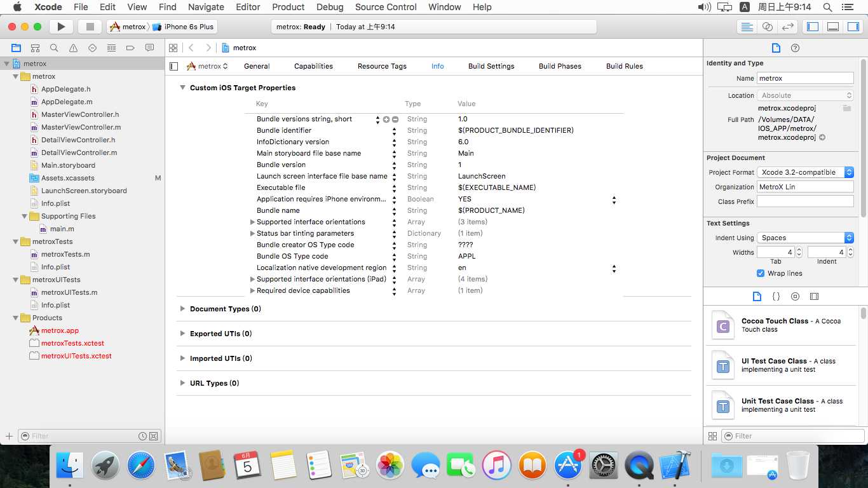Stop the running task
The width and height of the screenshot is (868, 488).
[90, 27]
